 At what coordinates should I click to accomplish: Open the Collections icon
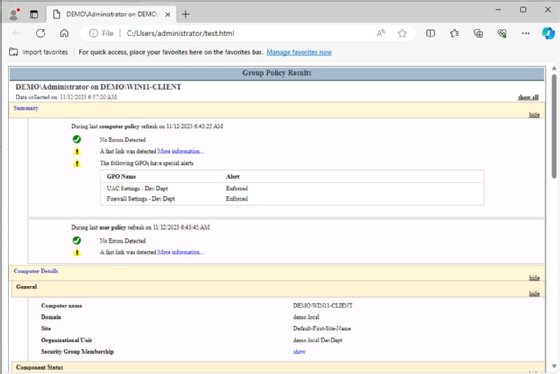(x=478, y=33)
